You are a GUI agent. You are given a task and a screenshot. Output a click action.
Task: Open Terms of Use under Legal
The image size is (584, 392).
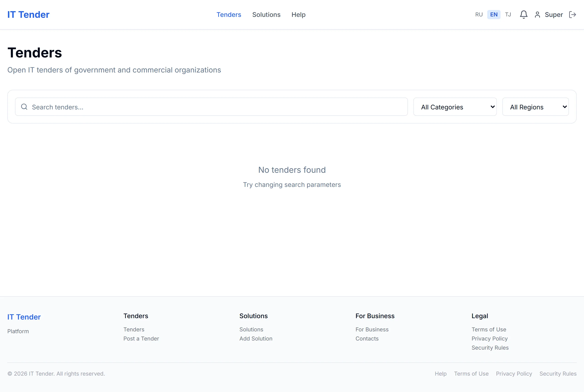(489, 329)
